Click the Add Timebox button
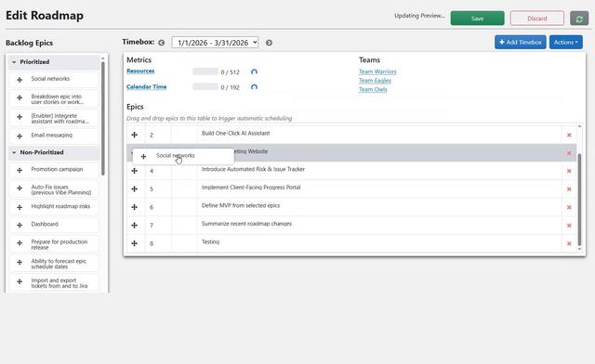The height and width of the screenshot is (364, 595). 521,42
